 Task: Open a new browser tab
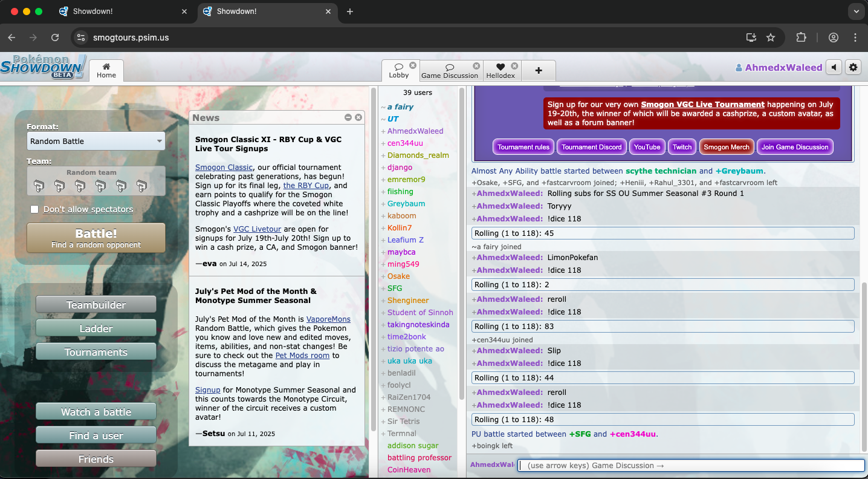pos(350,11)
